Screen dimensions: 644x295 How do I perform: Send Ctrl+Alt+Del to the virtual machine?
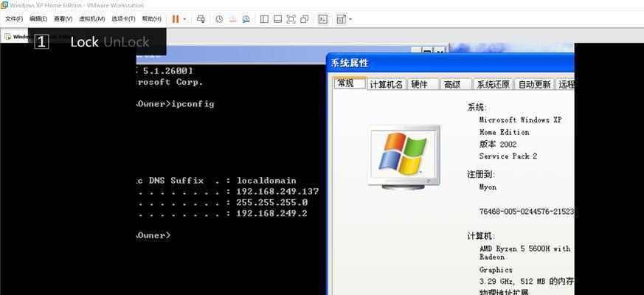pyautogui.click(x=201, y=19)
